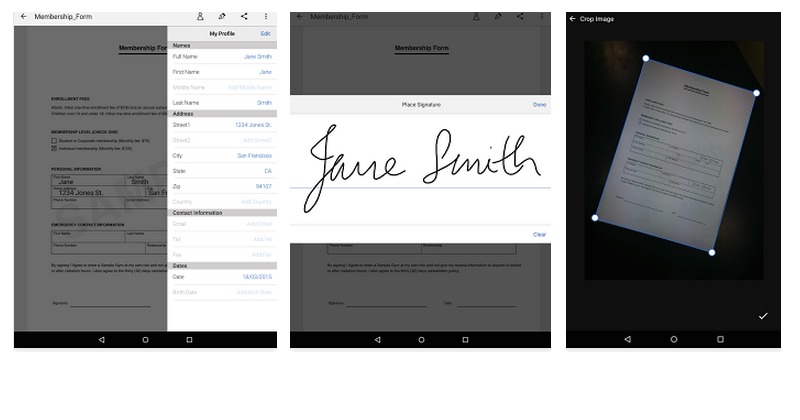Tap Add Middle Name placeholder

tap(250, 87)
